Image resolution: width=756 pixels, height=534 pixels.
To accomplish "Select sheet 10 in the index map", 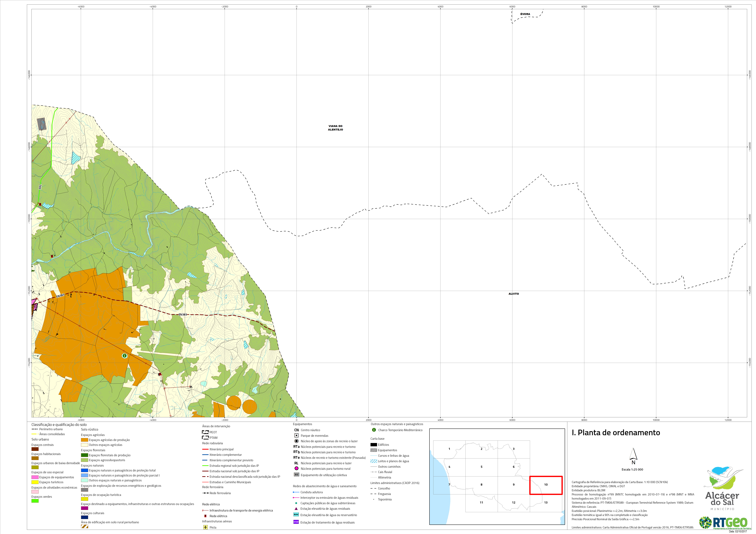I will click(x=546, y=485).
